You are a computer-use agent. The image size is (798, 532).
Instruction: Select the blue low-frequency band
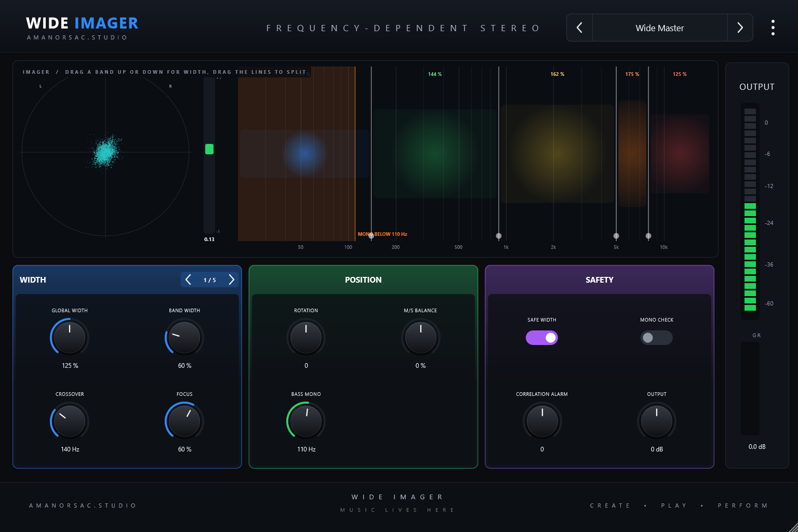tap(304, 154)
